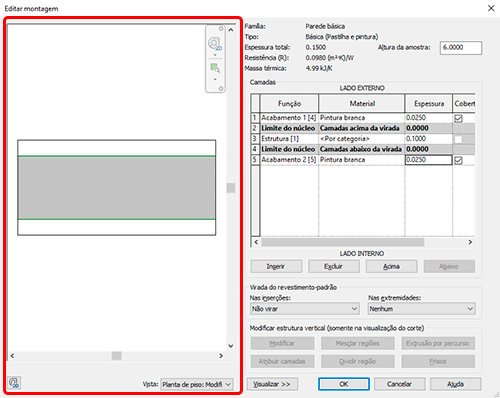The height and width of the screenshot is (398, 500).
Task: Toggle Cobertura checkbox for Estrutura row
Action: pyautogui.click(x=458, y=139)
